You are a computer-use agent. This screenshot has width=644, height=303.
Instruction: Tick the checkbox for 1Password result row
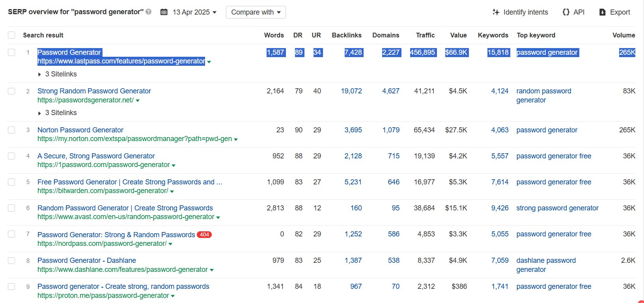click(x=11, y=156)
